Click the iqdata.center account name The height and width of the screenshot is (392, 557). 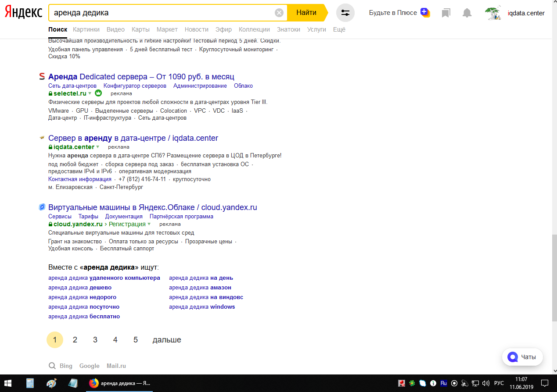526,13
